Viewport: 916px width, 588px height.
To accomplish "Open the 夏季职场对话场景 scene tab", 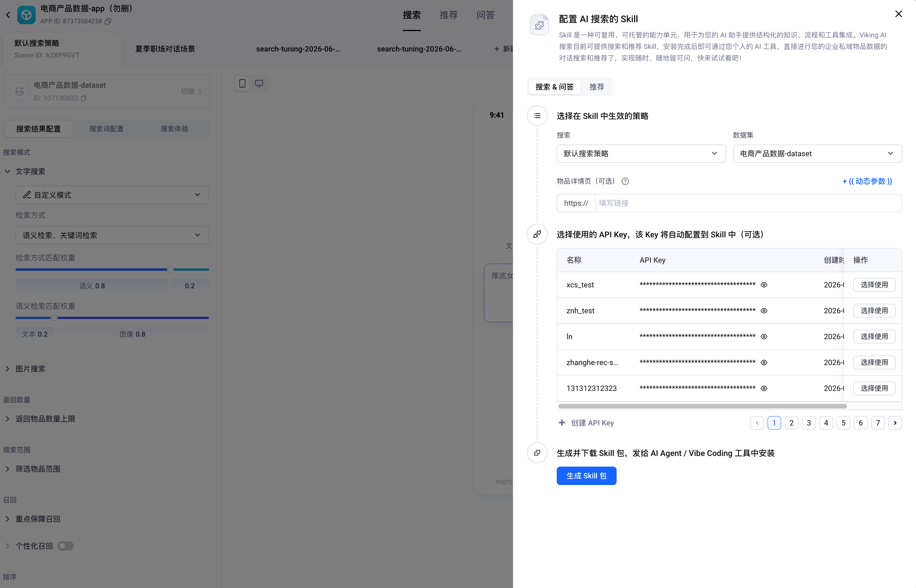I will coord(165,49).
